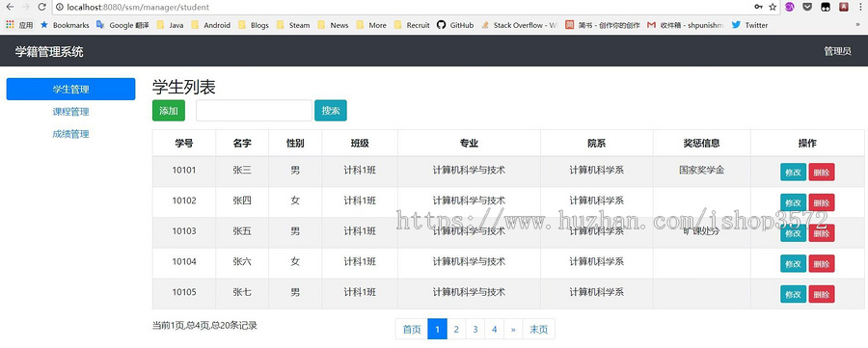868x348 pixels.
Task: Select page 3 in pagination
Action: point(475,329)
